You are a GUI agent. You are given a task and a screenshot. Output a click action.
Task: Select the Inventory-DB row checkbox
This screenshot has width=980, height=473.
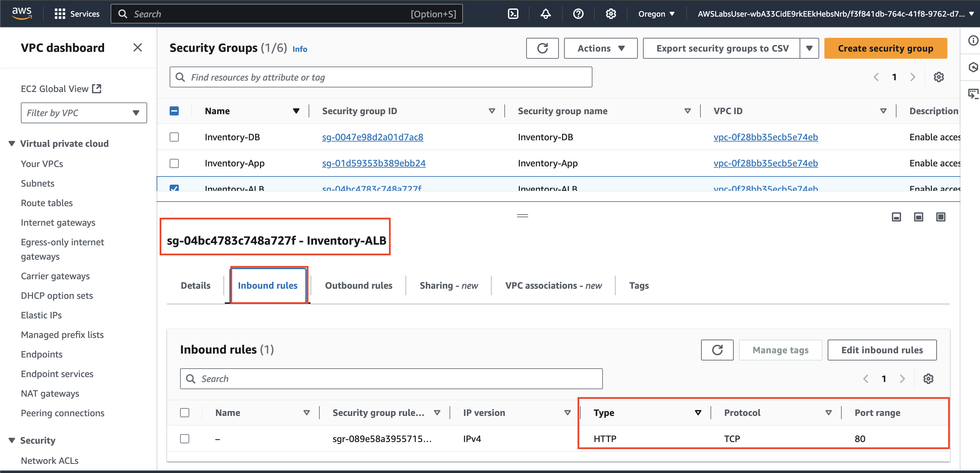174,137
